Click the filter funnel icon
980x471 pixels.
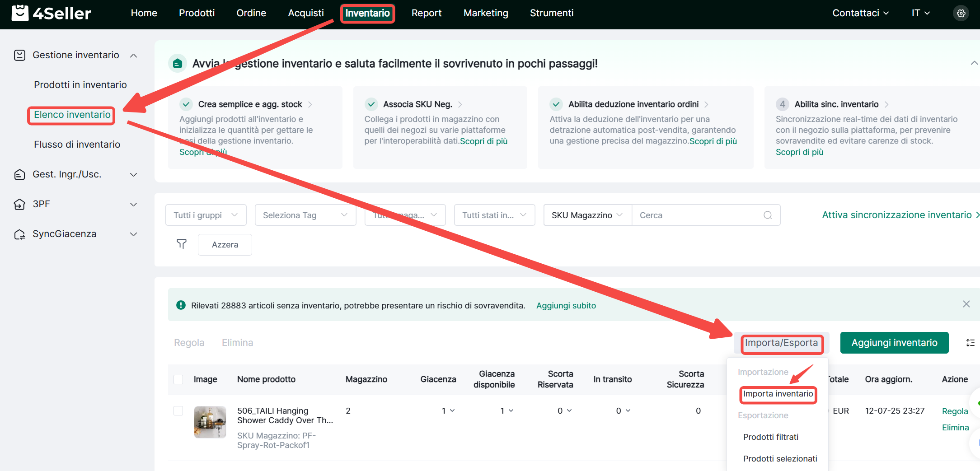pyautogui.click(x=182, y=244)
